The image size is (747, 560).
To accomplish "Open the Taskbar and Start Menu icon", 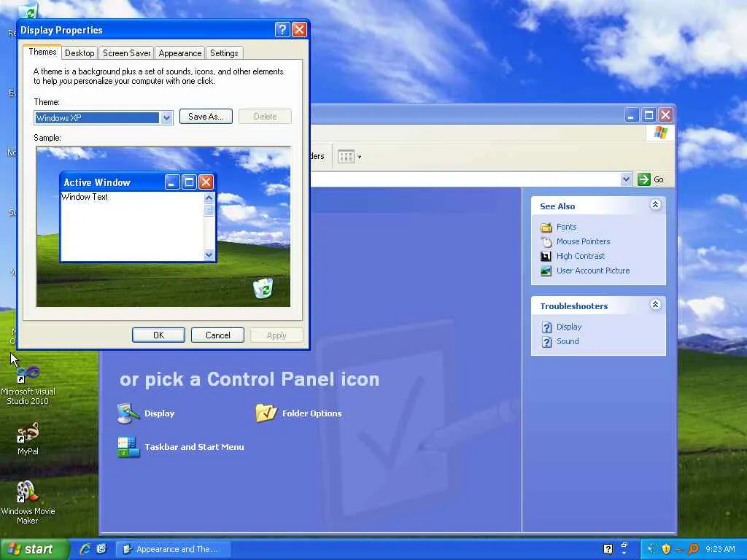I will point(128,447).
